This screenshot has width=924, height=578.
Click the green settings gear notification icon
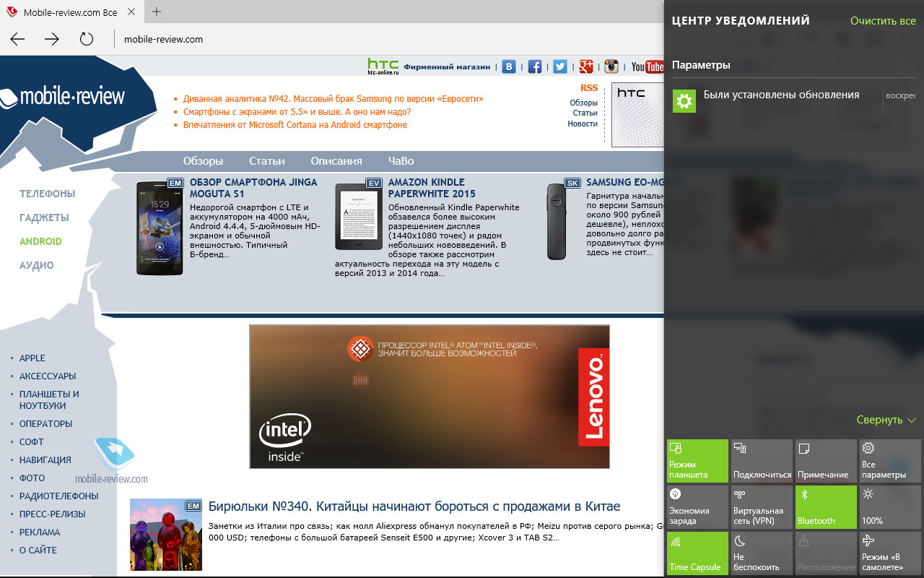684,101
